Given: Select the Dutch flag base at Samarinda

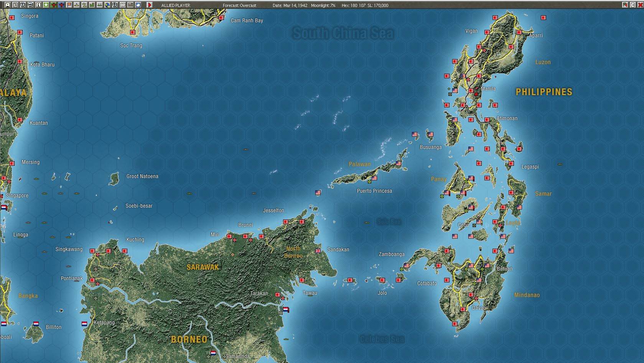Looking at the screenshot, I should point(213,353).
